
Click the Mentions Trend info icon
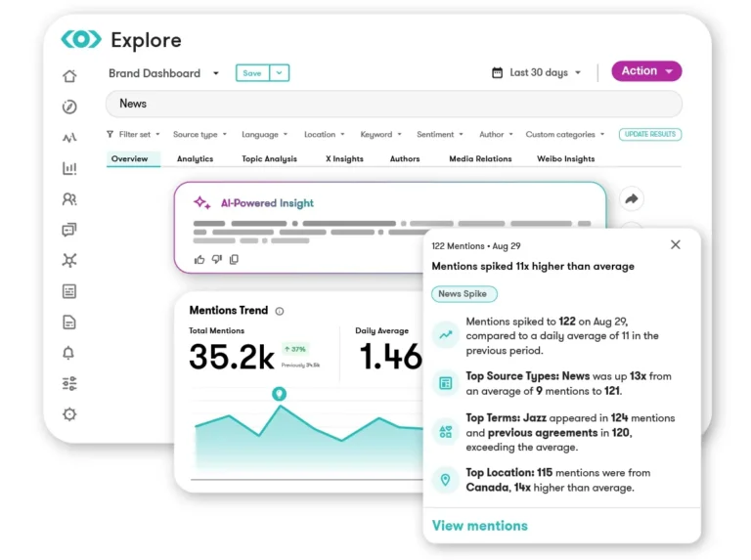tap(280, 311)
